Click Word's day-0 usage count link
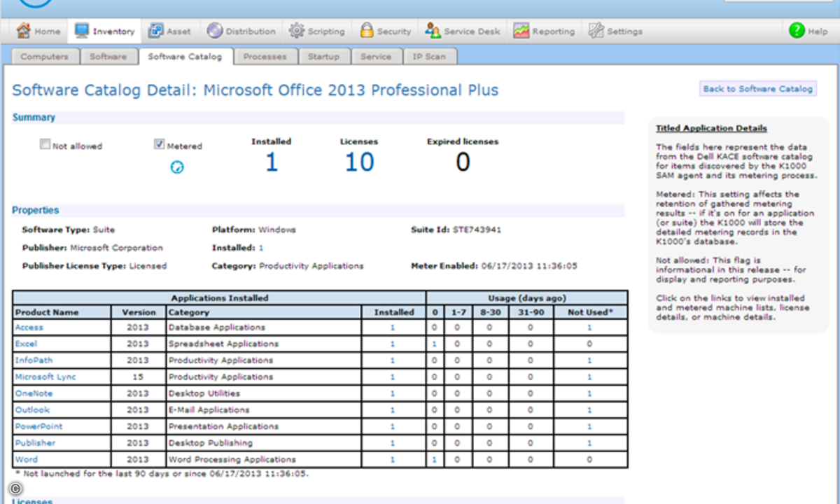 tap(434, 460)
